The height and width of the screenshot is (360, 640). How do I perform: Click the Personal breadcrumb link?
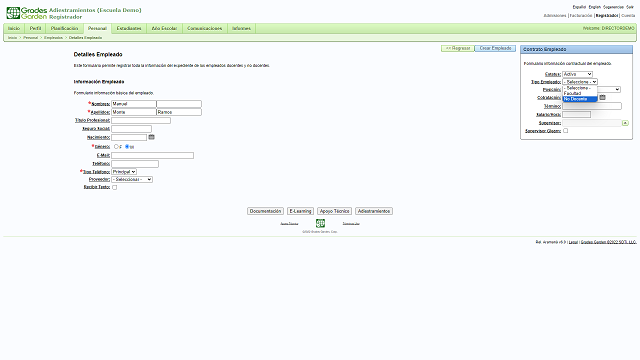coord(30,38)
